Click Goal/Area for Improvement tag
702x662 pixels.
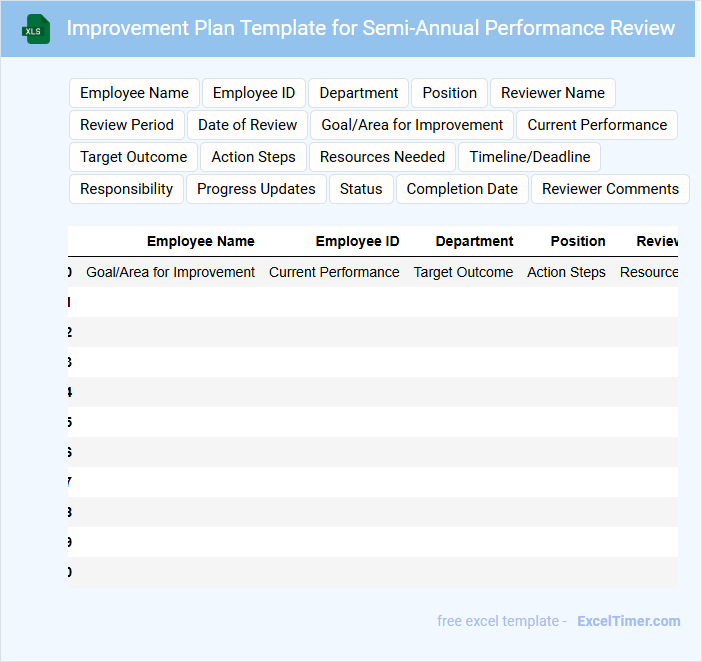tap(412, 125)
